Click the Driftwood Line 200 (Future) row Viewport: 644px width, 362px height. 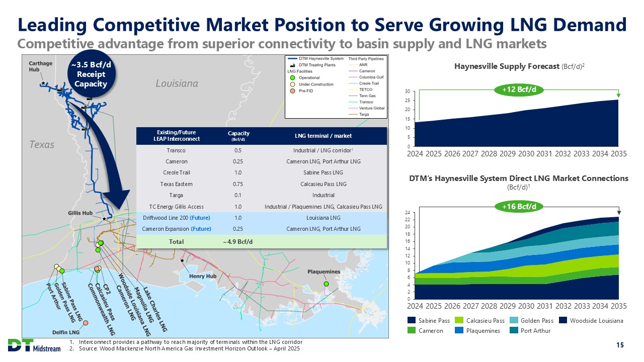pyautogui.click(x=261, y=218)
